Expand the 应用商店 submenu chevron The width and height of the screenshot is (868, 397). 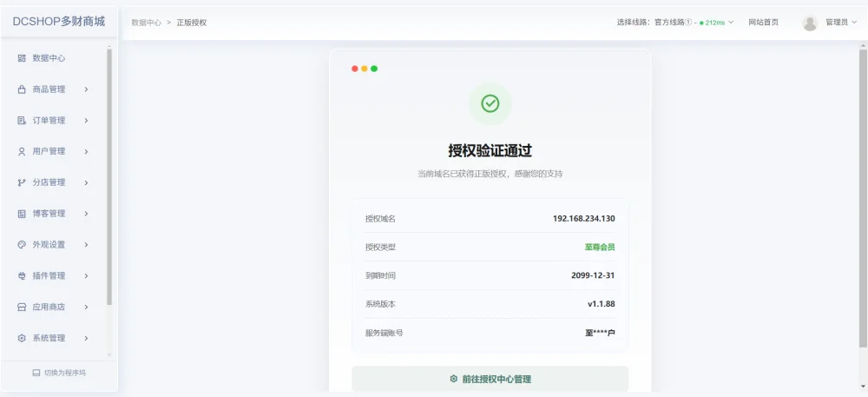click(86, 307)
